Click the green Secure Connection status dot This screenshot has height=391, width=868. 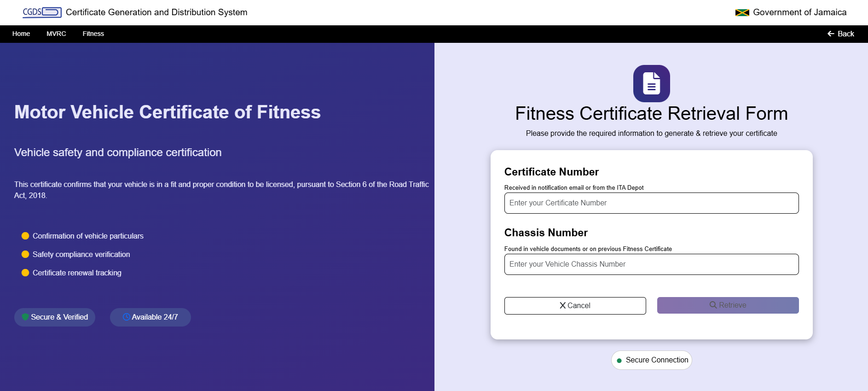[619, 361]
